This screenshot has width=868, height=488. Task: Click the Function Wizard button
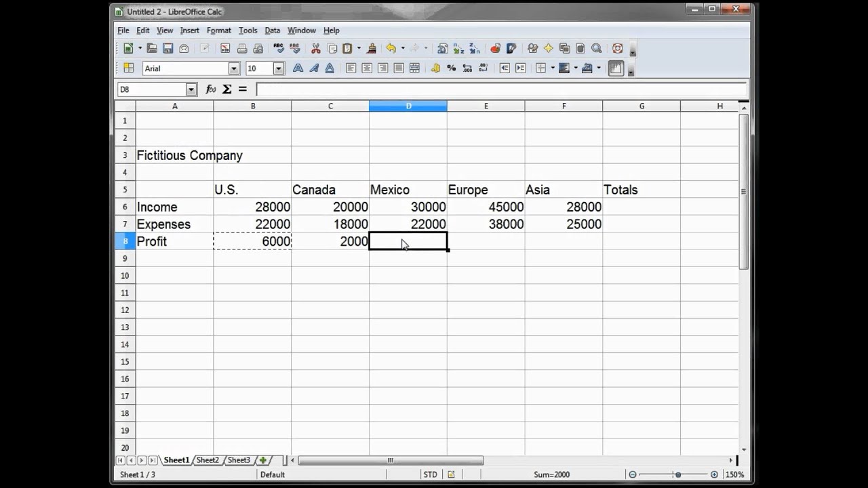211,89
